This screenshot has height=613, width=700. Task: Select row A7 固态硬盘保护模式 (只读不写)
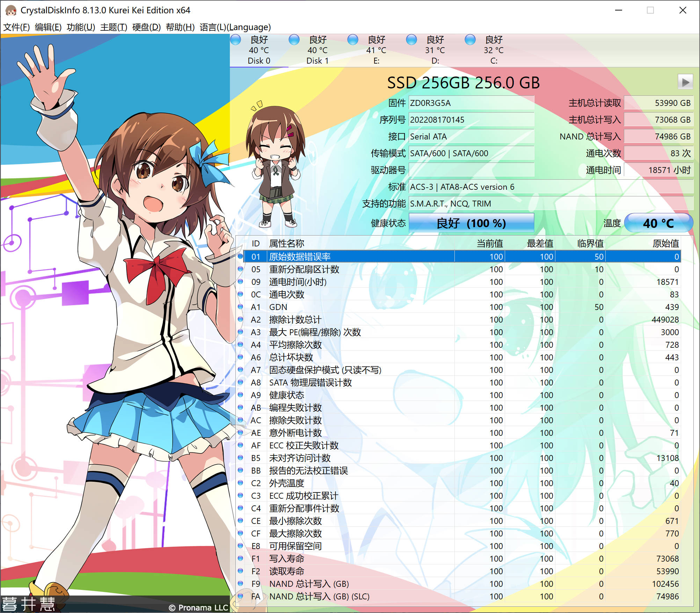click(x=459, y=370)
